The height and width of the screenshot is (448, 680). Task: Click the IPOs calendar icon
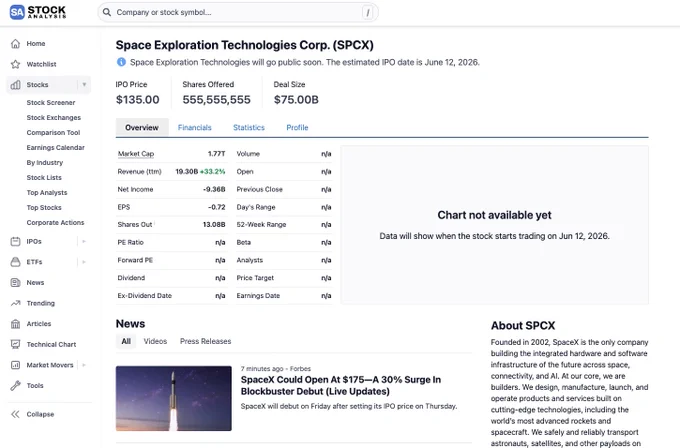(16, 241)
